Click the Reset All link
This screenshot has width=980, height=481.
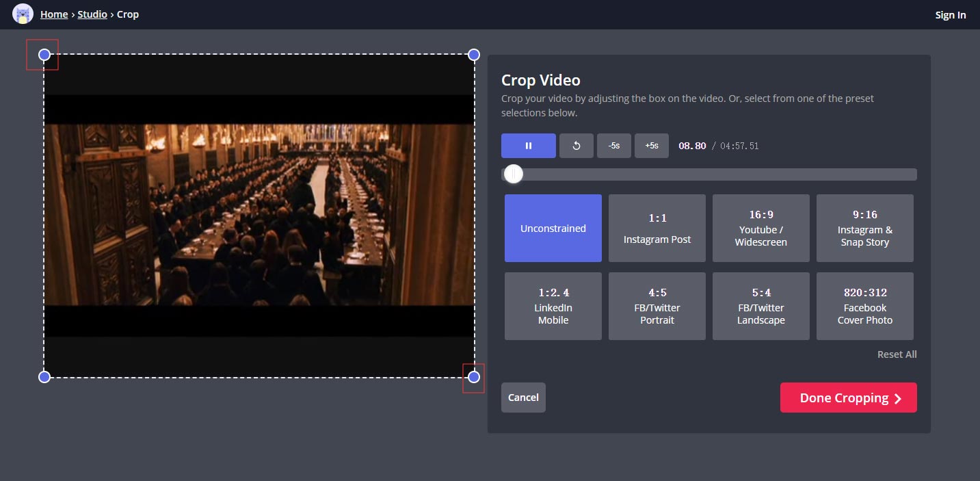(x=897, y=354)
